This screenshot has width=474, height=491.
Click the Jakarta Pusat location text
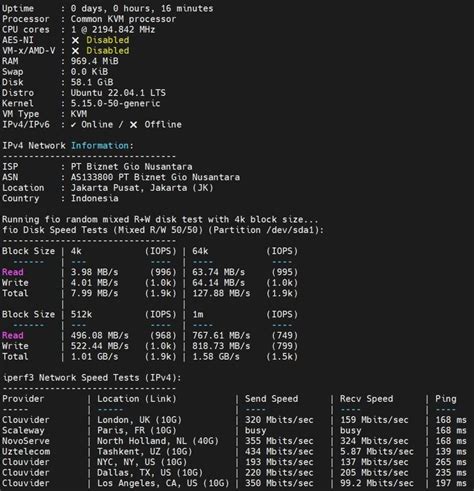tap(105, 188)
